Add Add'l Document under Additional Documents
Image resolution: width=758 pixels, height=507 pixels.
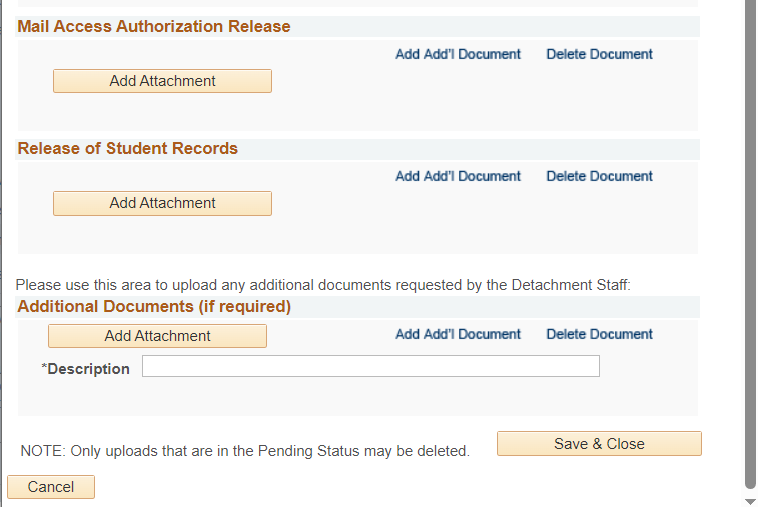click(x=458, y=334)
